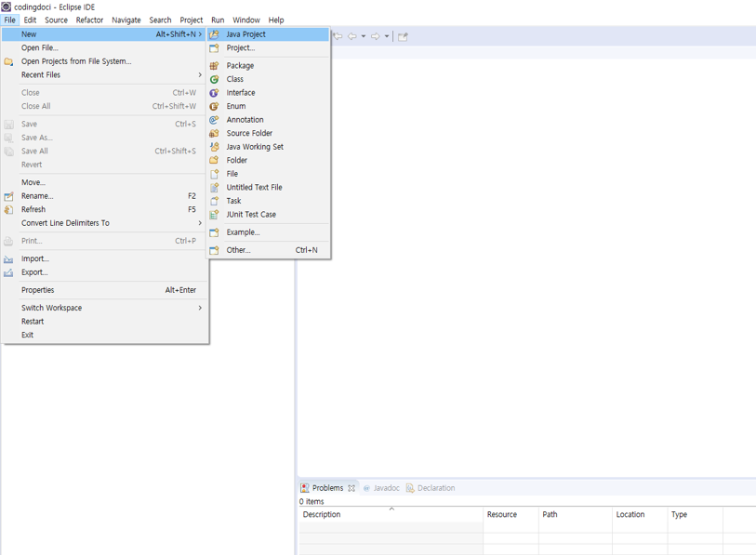Screen dimensions: 756x555
Task: Open the Run menu
Action: click(218, 20)
